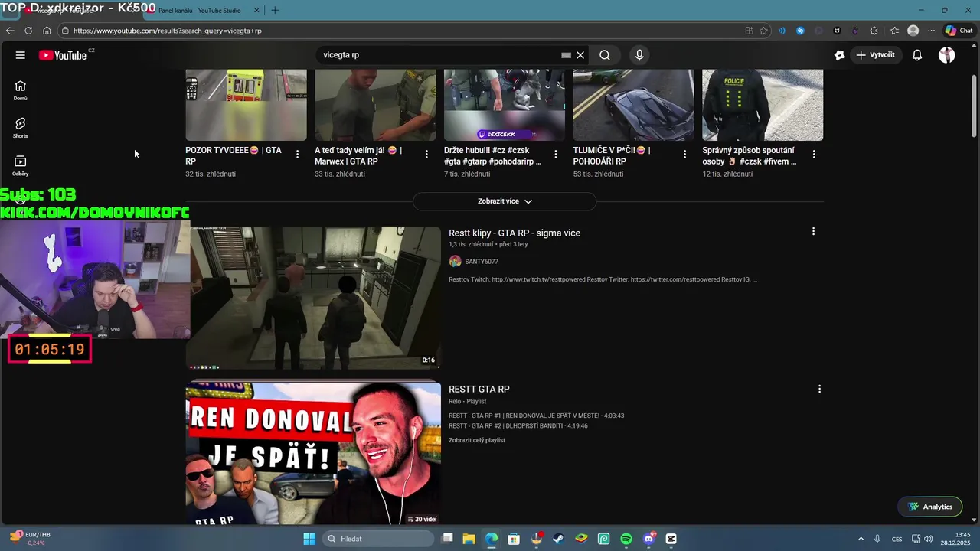
Task: Open File Explorer from taskbar
Action: [x=469, y=539]
